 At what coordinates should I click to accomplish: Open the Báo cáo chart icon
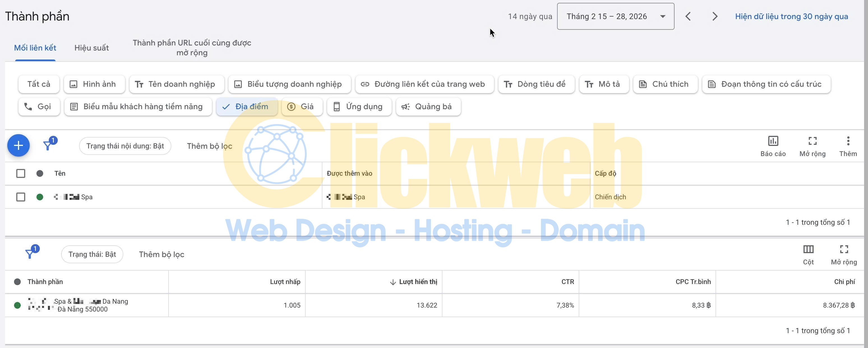coord(773,146)
